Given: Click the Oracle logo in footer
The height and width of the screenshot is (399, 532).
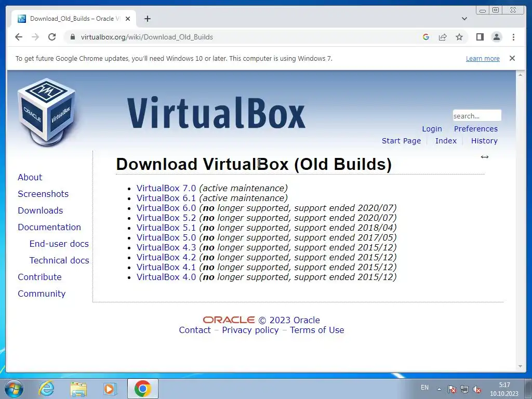Looking at the screenshot, I should (229, 320).
